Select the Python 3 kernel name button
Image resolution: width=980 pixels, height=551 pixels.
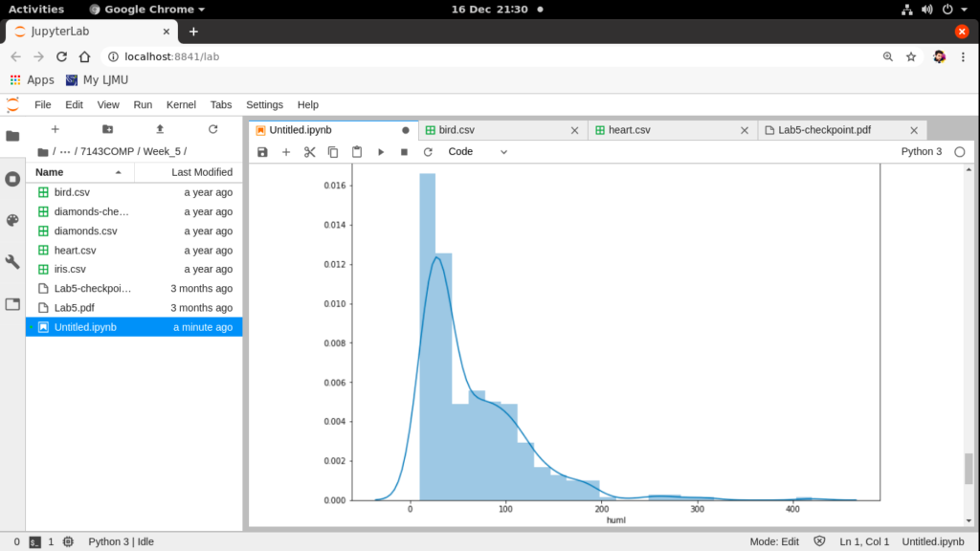pos(921,152)
